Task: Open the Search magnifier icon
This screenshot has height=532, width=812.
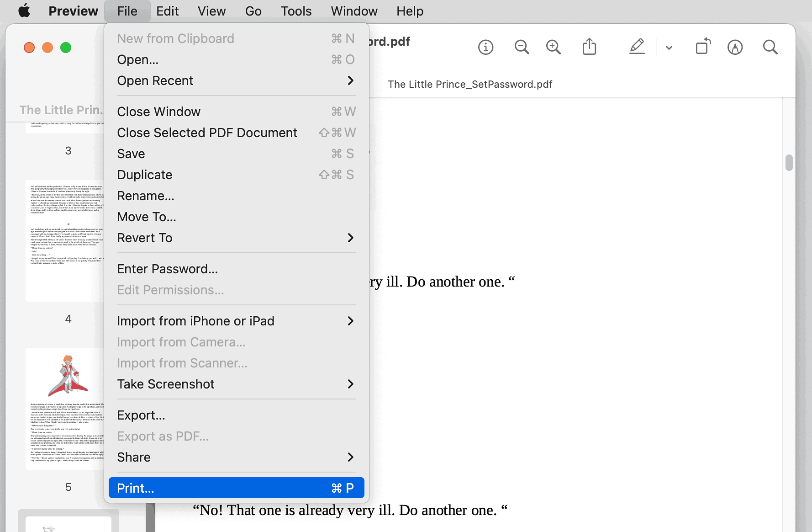Action: pyautogui.click(x=770, y=47)
